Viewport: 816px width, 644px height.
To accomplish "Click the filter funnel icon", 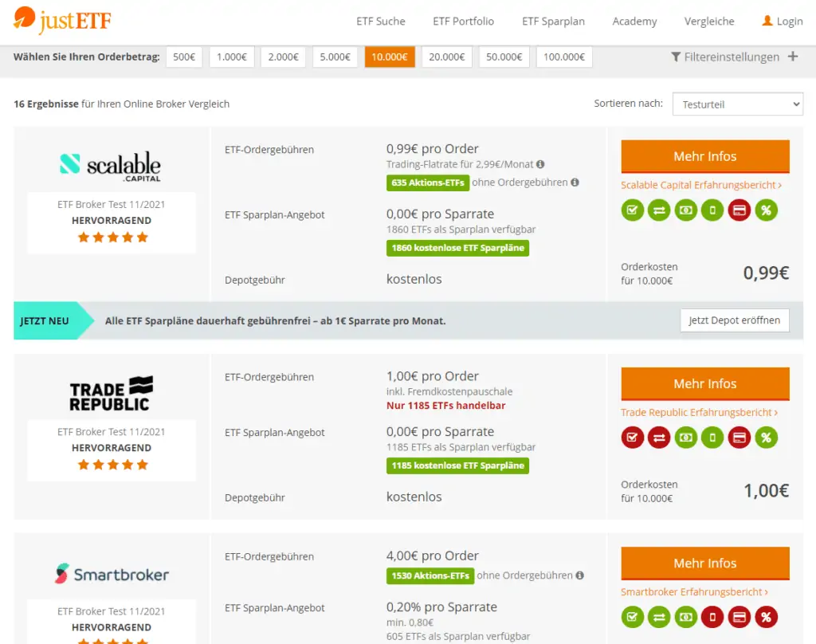I will pos(676,57).
